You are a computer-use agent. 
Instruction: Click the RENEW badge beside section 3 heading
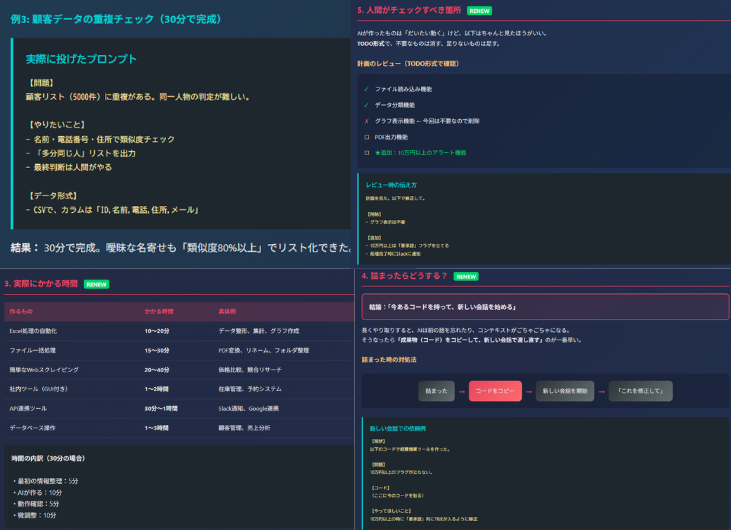click(97, 284)
